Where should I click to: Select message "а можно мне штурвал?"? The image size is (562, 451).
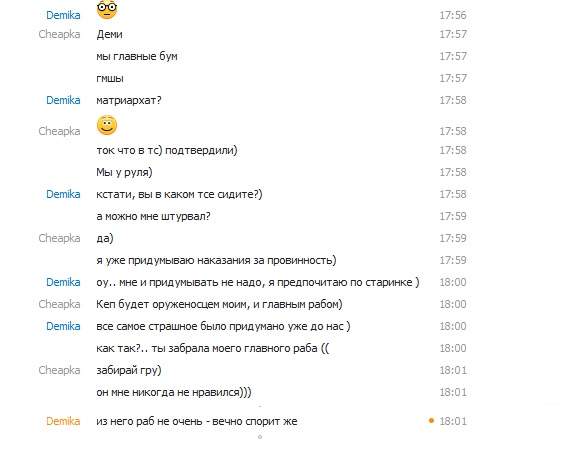tap(153, 217)
